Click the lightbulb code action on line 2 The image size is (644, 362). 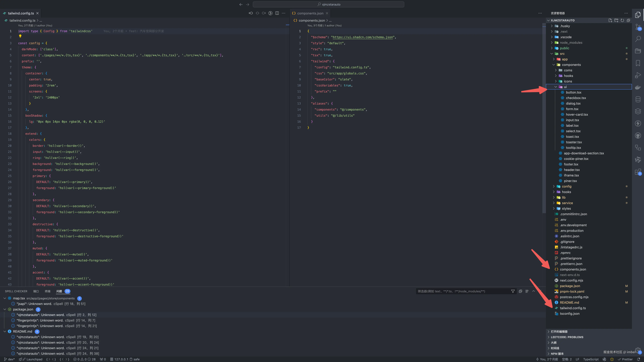(20, 36)
